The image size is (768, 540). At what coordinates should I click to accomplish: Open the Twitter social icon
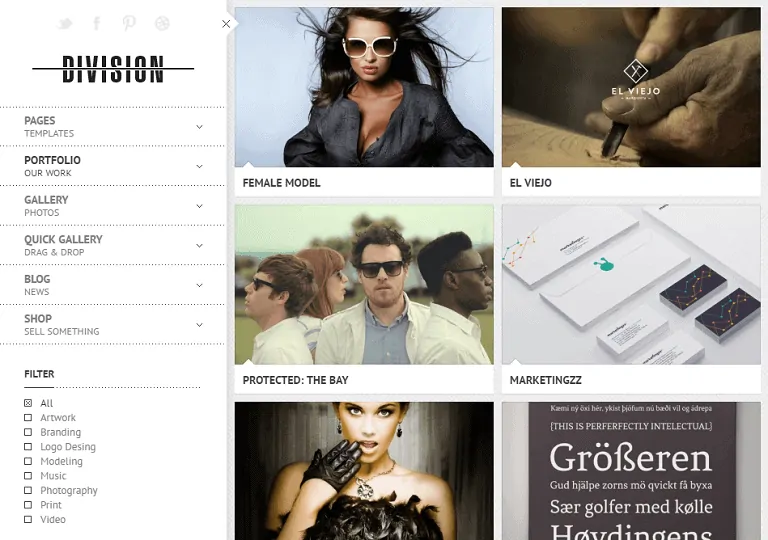[x=64, y=23]
